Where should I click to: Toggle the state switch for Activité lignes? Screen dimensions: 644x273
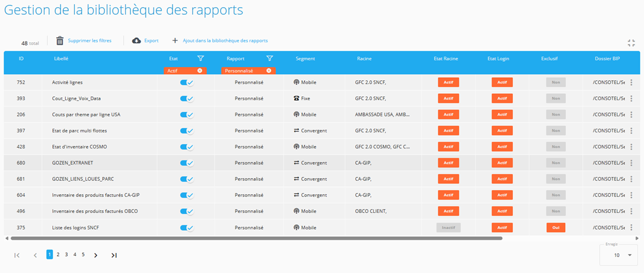[x=187, y=82]
